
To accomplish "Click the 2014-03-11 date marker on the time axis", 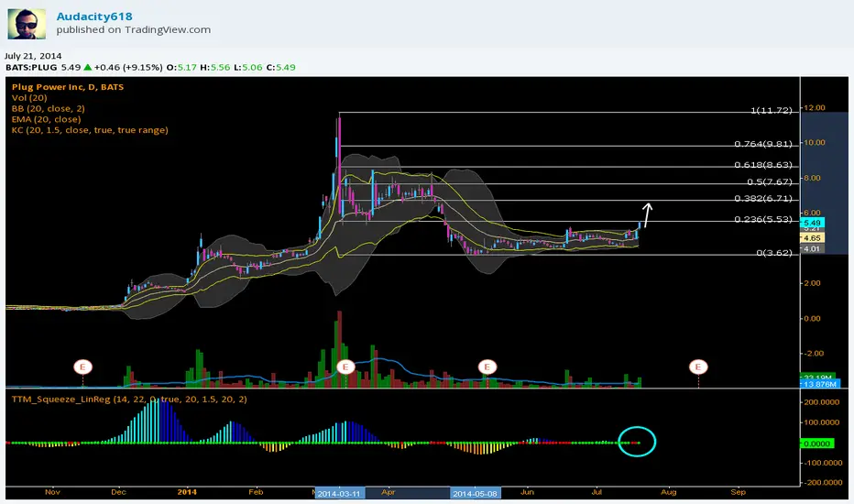I will coord(339,494).
